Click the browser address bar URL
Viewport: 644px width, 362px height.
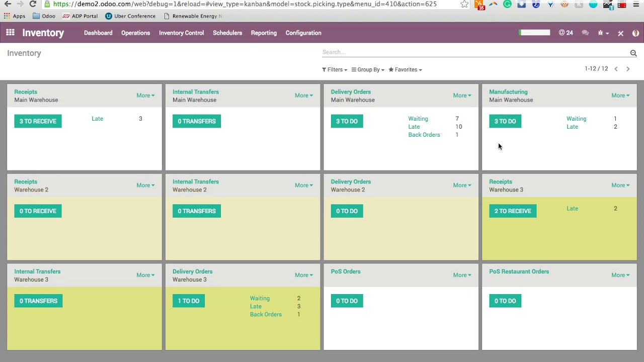point(245,4)
